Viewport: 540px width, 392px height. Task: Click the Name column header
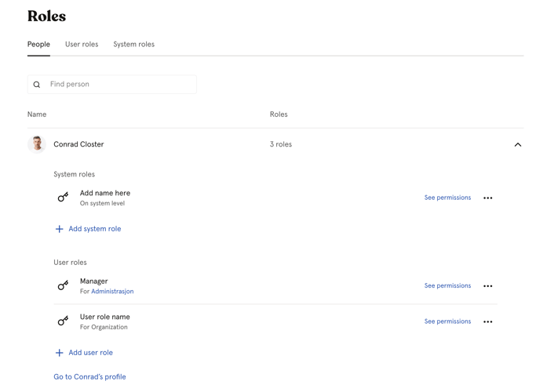pos(37,114)
